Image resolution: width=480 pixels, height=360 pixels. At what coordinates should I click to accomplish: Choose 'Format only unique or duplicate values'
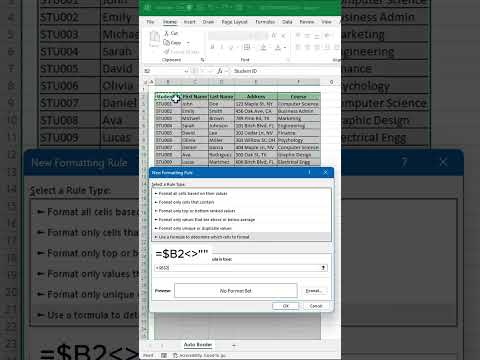pyautogui.click(x=242, y=228)
